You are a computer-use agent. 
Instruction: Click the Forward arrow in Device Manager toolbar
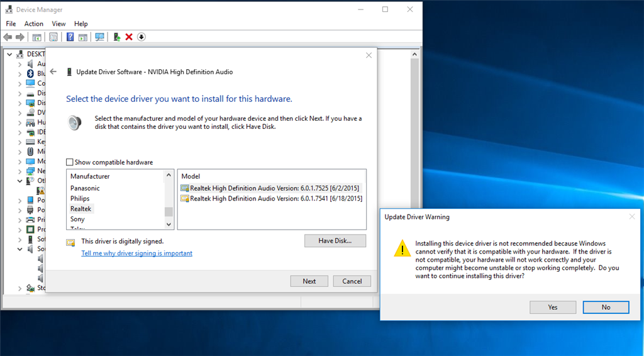tap(19, 37)
